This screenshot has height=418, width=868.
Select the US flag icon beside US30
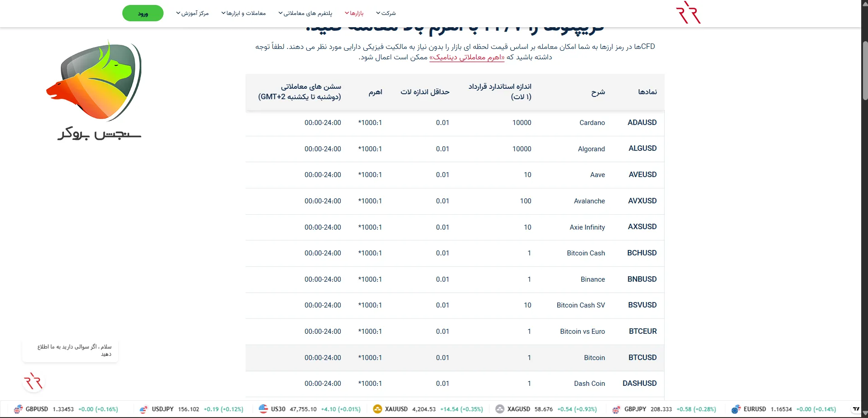click(x=263, y=409)
